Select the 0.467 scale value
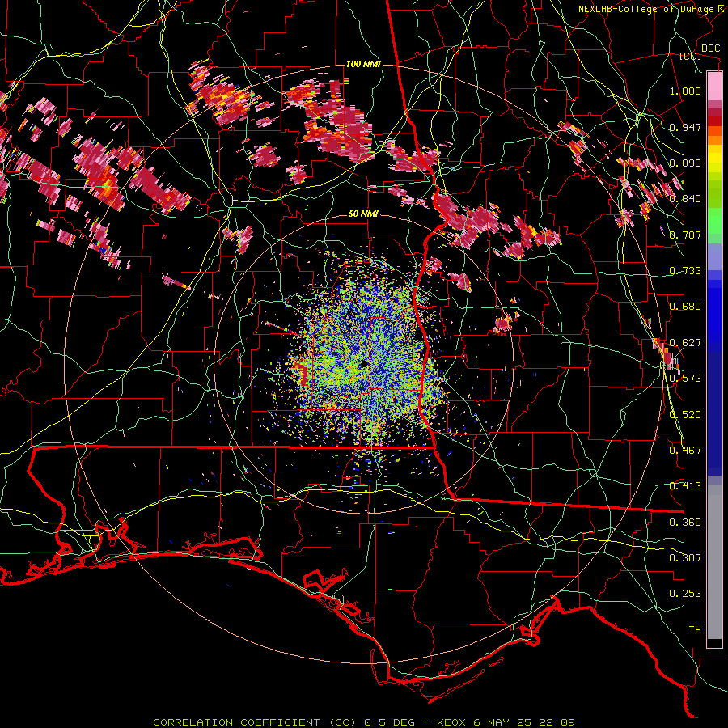The image size is (728, 728). [685, 451]
